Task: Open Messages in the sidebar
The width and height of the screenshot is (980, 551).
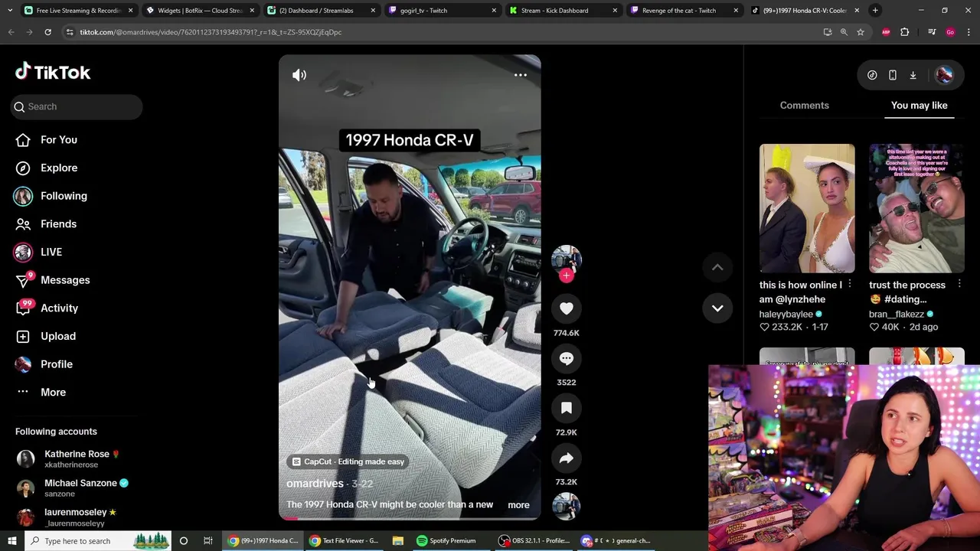Action: pyautogui.click(x=65, y=280)
